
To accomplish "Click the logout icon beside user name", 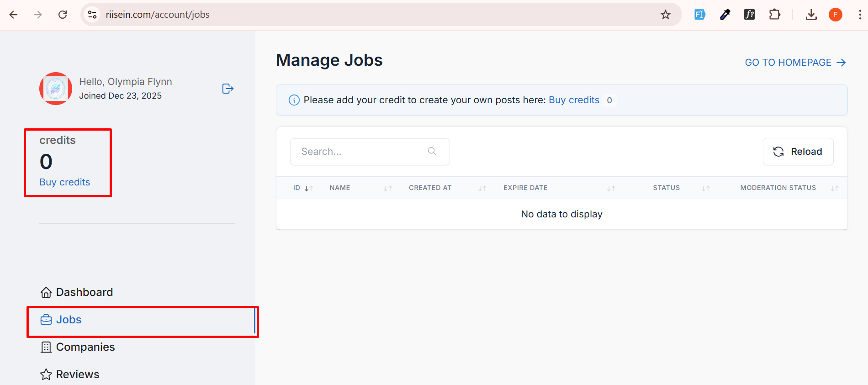I will point(228,89).
